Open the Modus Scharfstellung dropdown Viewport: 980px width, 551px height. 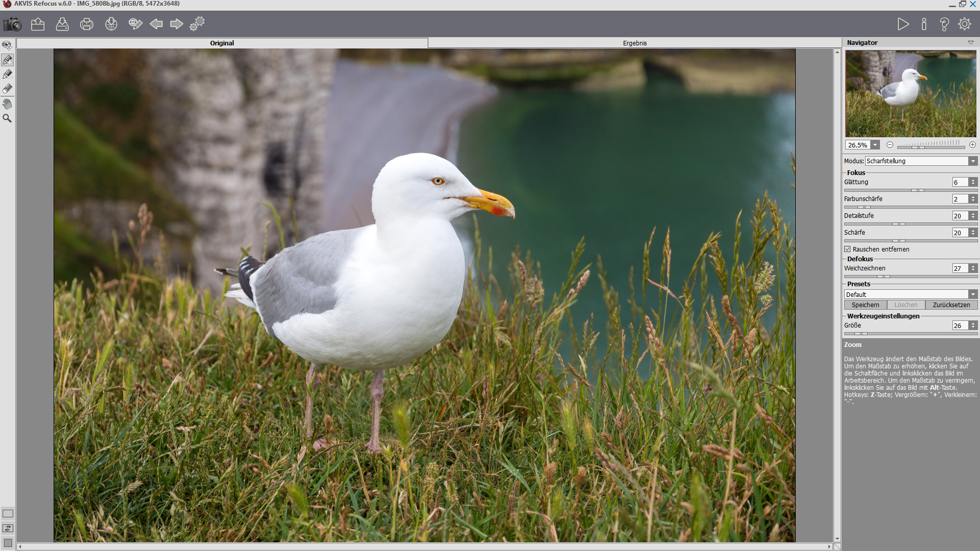tap(973, 161)
